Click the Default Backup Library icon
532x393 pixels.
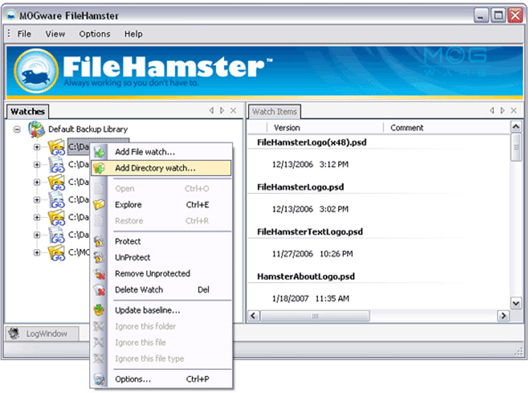[x=37, y=129]
